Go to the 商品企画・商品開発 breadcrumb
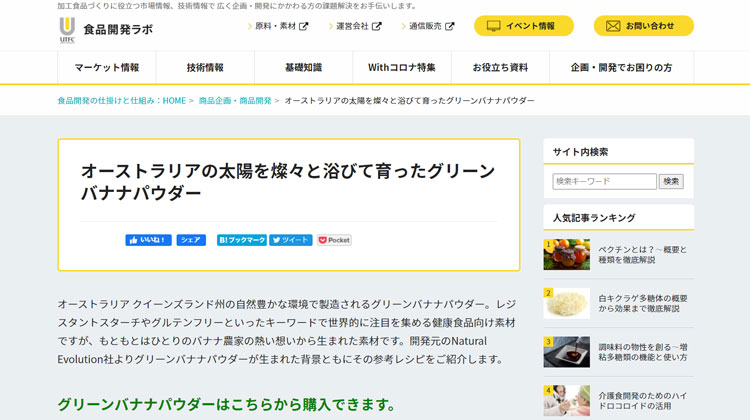This screenshot has height=420, width=750. (x=235, y=101)
